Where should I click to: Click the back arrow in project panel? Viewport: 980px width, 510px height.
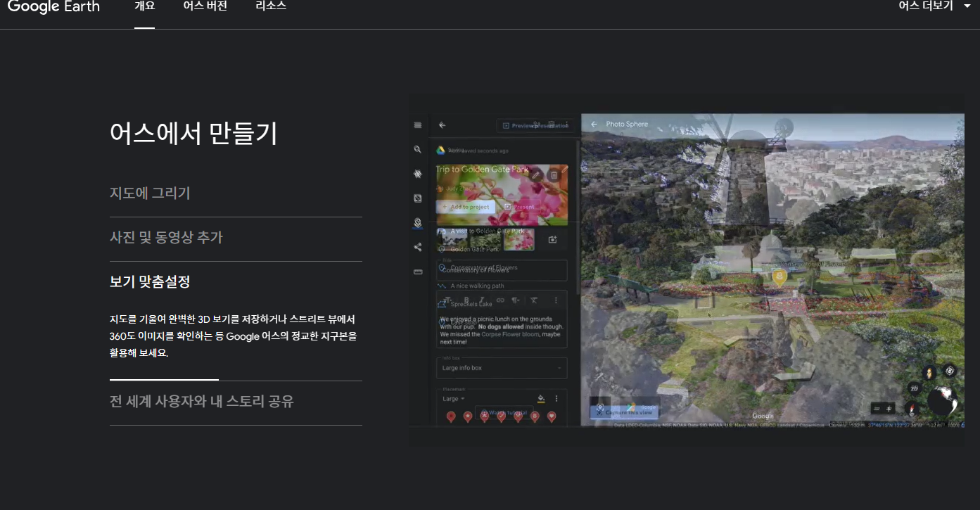(x=443, y=125)
